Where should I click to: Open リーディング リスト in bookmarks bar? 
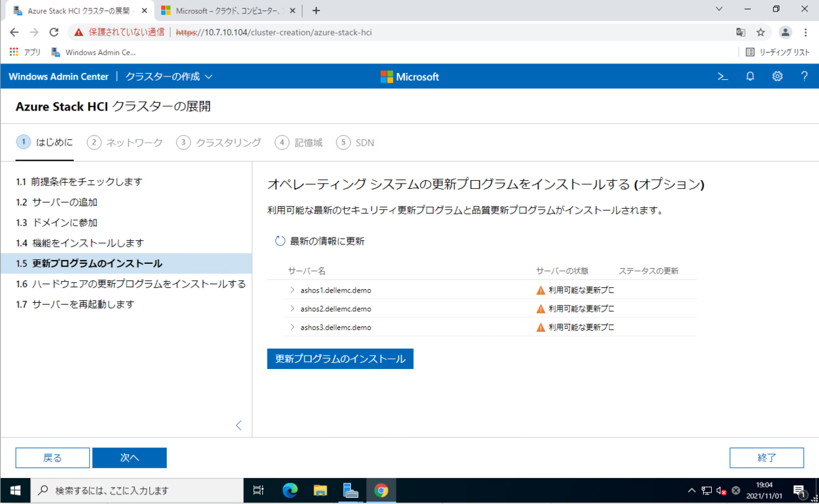(x=777, y=52)
